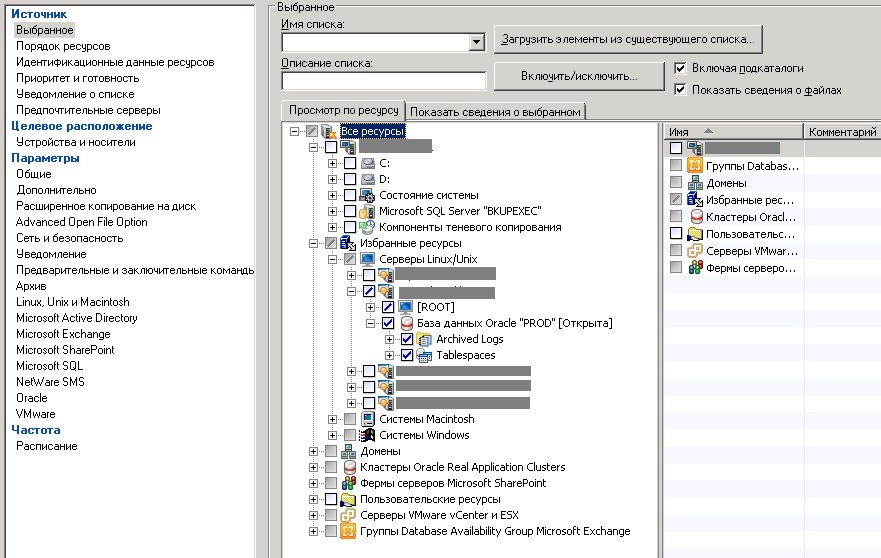
Task: Click the Системы Macintosh icon
Action: pyautogui.click(x=367, y=419)
